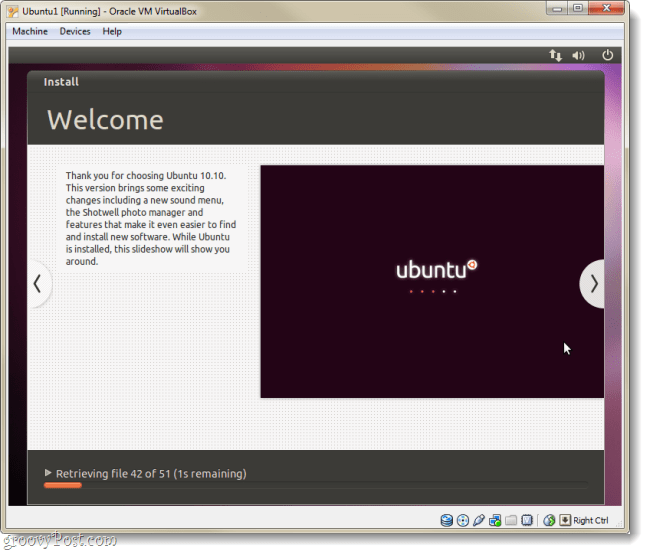The image size is (650, 554).
Task: Open the Devices menu
Action: pyautogui.click(x=75, y=32)
